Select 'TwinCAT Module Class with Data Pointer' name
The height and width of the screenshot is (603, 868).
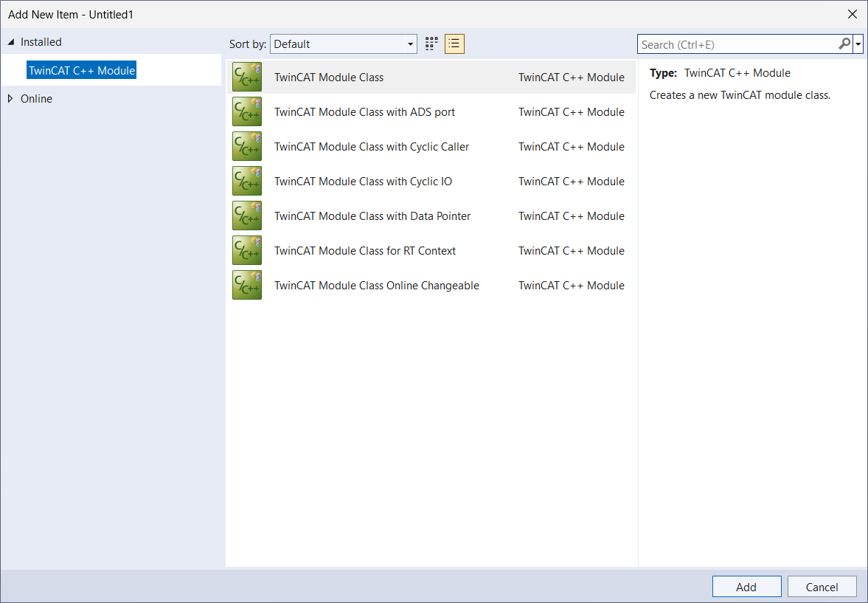tap(372, 216)
